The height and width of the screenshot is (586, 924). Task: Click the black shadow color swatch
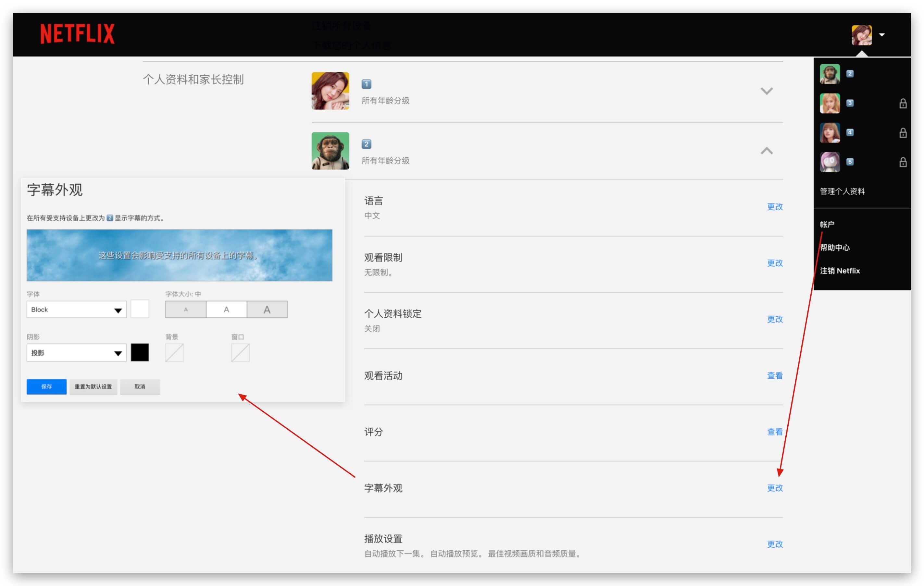[x=140, y=352]
